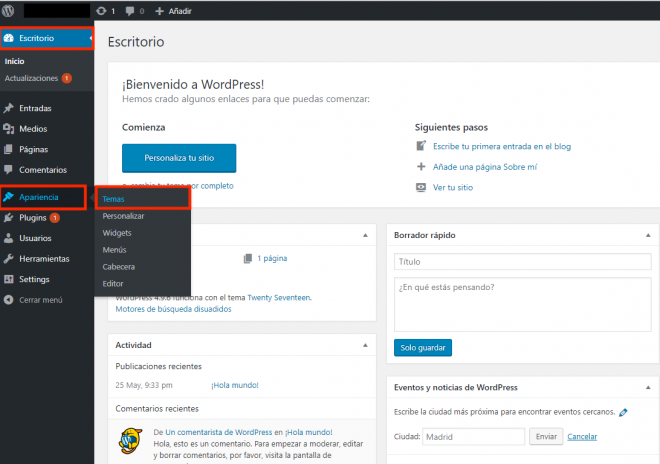
Task: Click the Cerrar menú collapse arrow icon
Action: point(8,300)
